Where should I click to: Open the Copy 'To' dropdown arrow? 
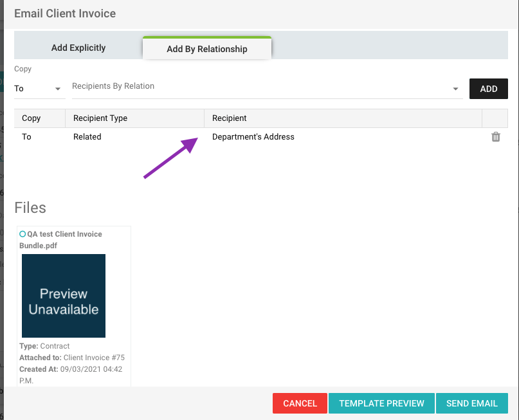[x=58, y=89]
